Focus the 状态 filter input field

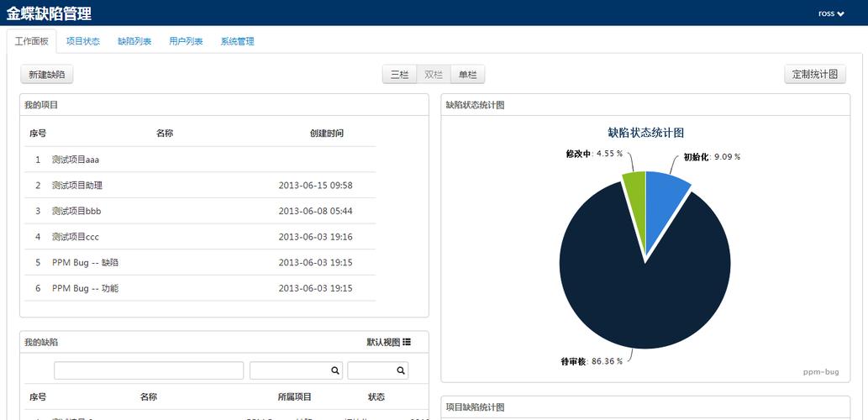(x=377, y=370)
